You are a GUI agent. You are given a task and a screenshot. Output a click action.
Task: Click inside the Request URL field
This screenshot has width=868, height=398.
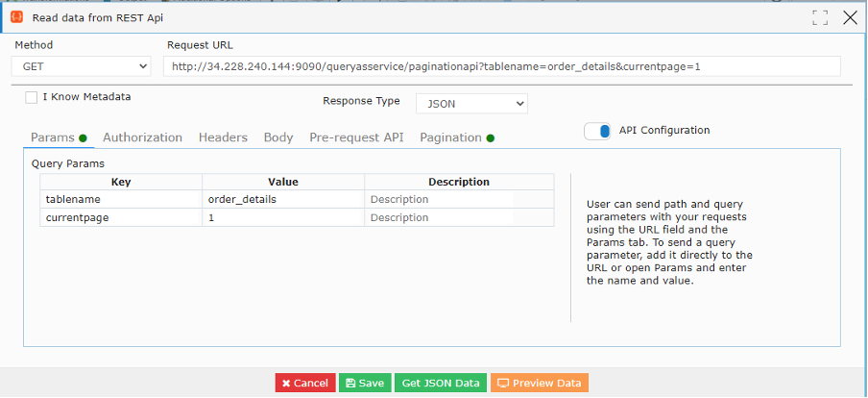[x=502, y=66]
